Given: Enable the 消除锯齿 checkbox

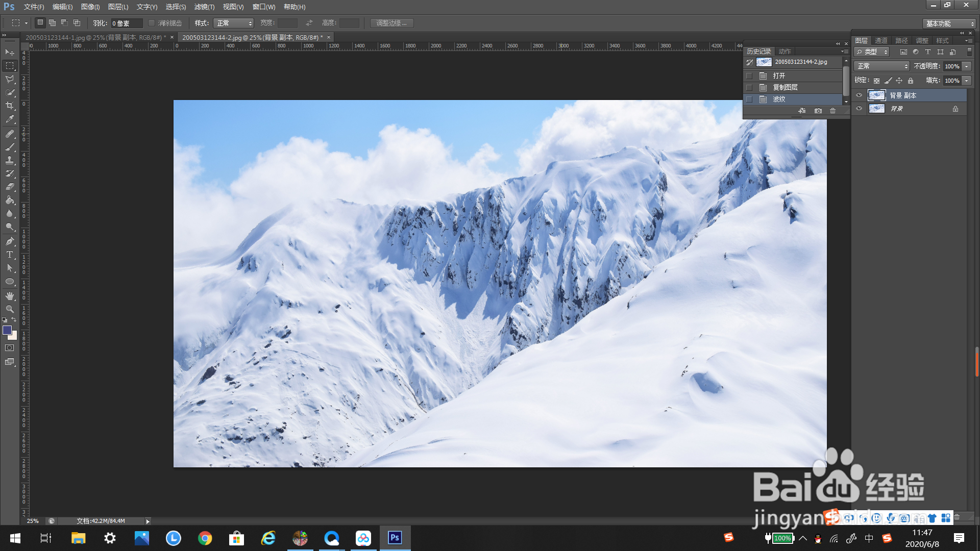Looking at the screenshot, I should tap(152, 23).
